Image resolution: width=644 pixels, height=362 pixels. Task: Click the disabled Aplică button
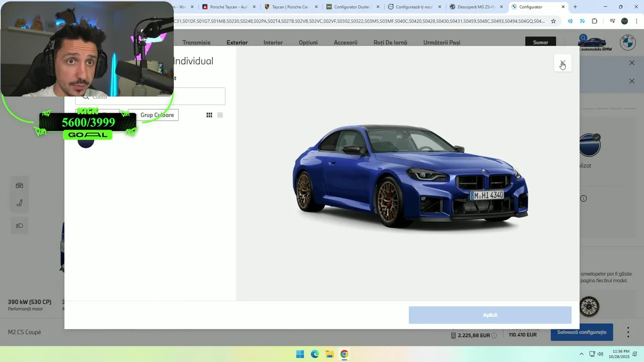(x=490, y=315)
